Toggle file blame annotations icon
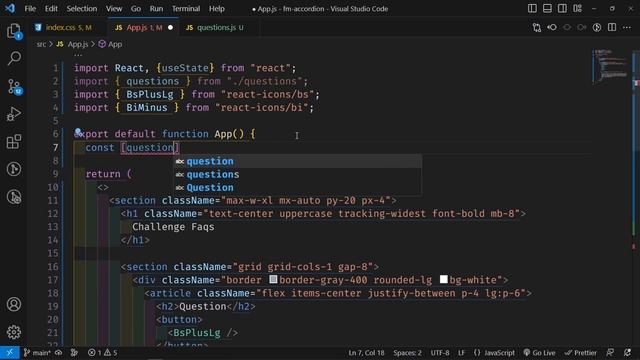This screenshot has height=360, width=640. tap(597, 27)
